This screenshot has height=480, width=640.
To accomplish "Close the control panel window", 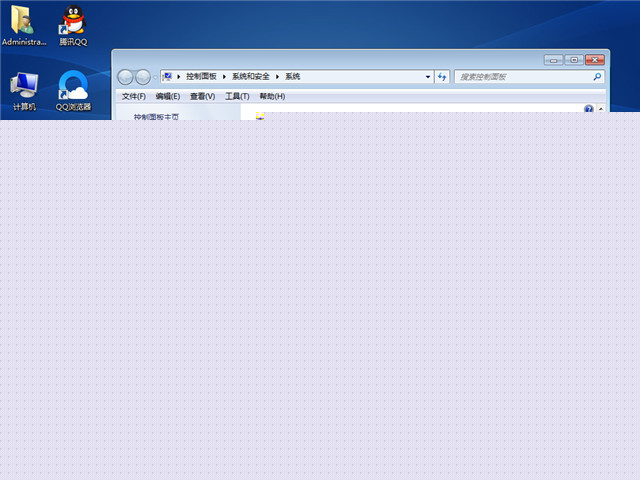I will [595, 60].
